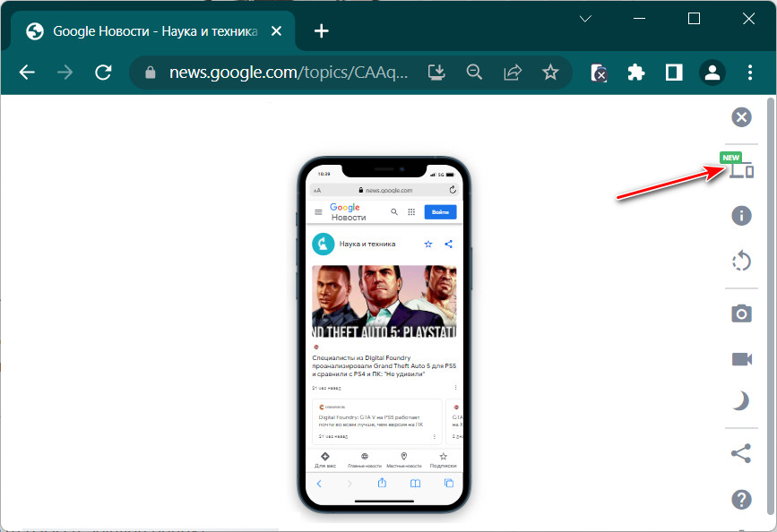Toggle the Chrome side panel

click(674, 73)
